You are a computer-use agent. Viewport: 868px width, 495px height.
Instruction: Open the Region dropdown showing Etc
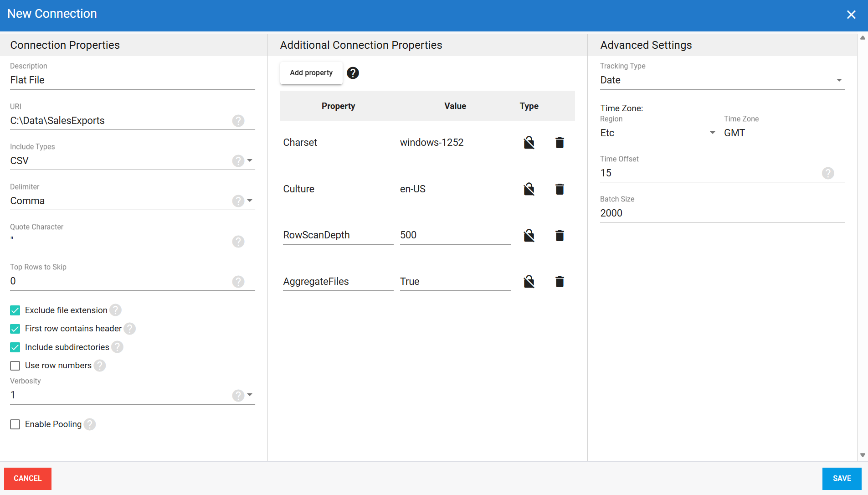tap(658, 133)
